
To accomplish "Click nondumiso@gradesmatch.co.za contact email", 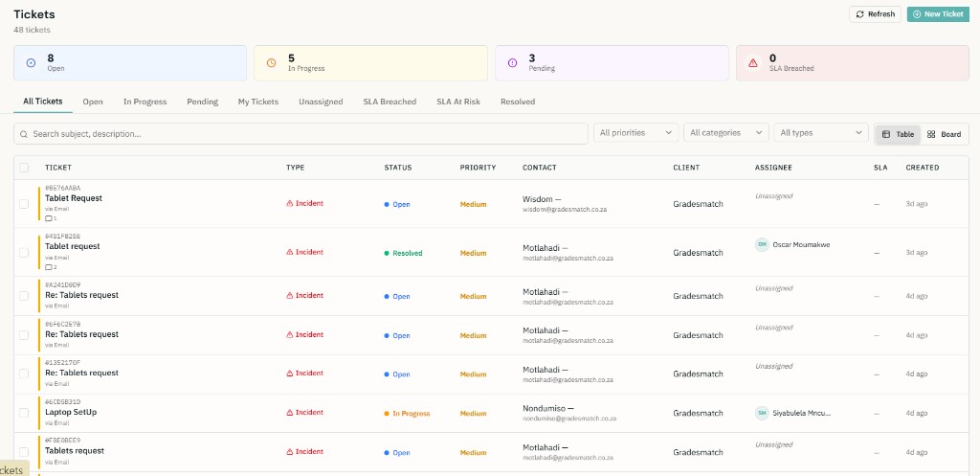I will [x=569, y=419].
